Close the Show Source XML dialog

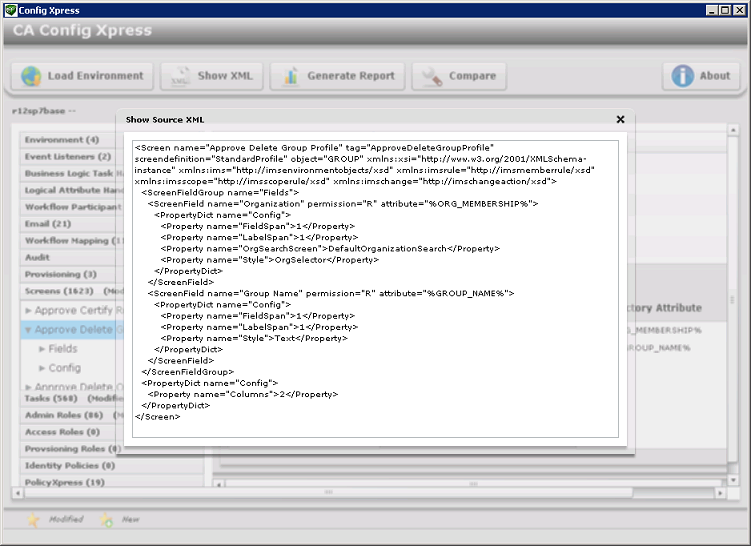tap(620, 119)
